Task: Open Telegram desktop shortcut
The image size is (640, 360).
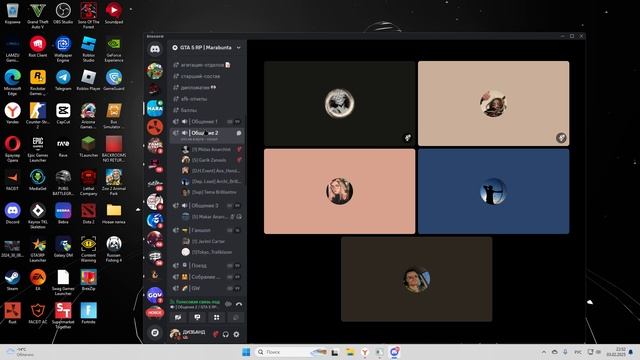Action: (x=63, y=80)
